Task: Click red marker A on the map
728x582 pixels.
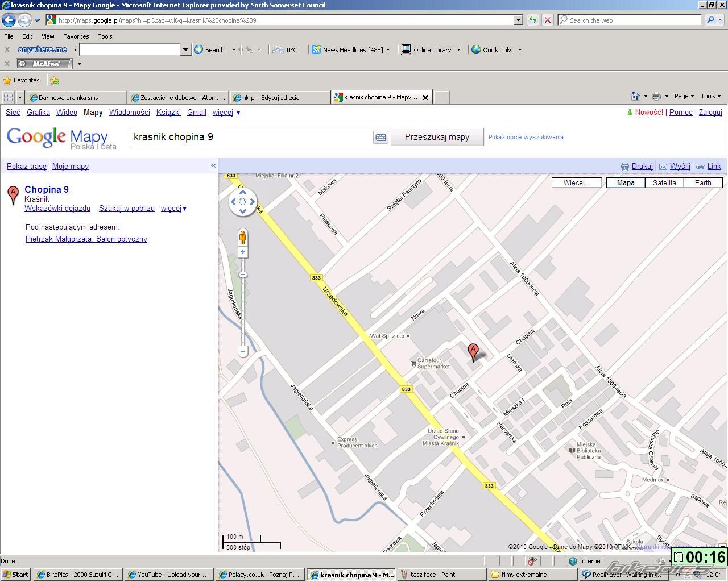Action: 473,351
